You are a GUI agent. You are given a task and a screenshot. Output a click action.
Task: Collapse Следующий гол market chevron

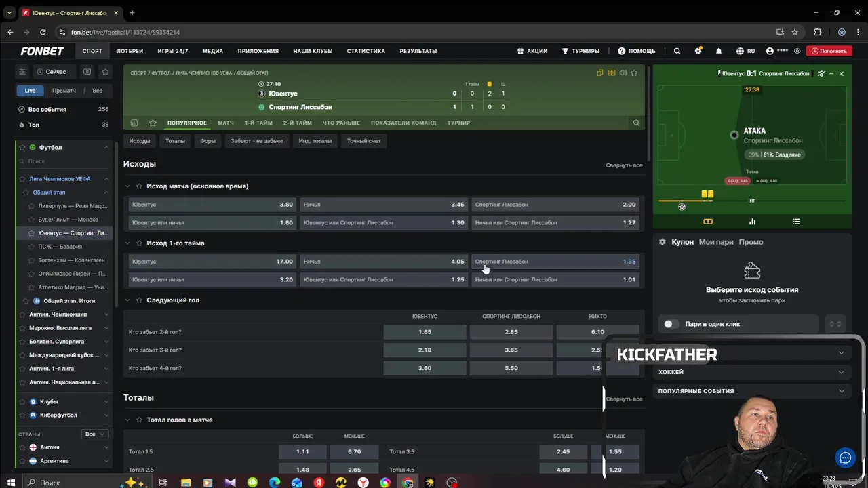click(127, 300)
